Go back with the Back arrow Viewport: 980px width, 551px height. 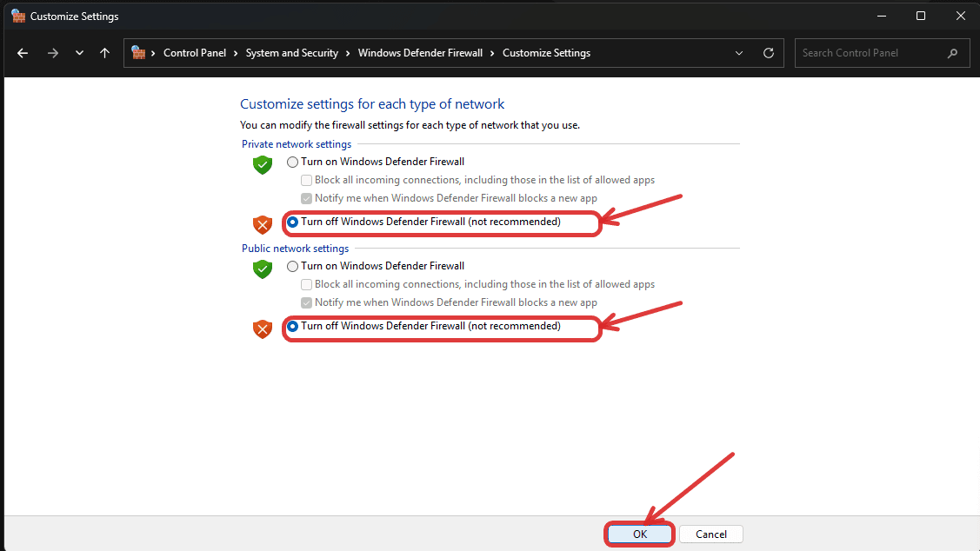coord(23,53)
